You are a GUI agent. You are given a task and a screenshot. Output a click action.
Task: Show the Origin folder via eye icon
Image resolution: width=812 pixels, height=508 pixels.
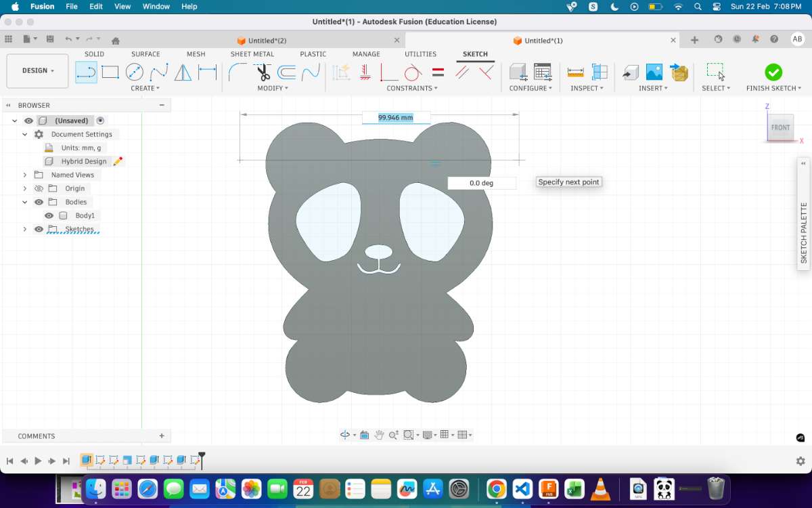39,188
